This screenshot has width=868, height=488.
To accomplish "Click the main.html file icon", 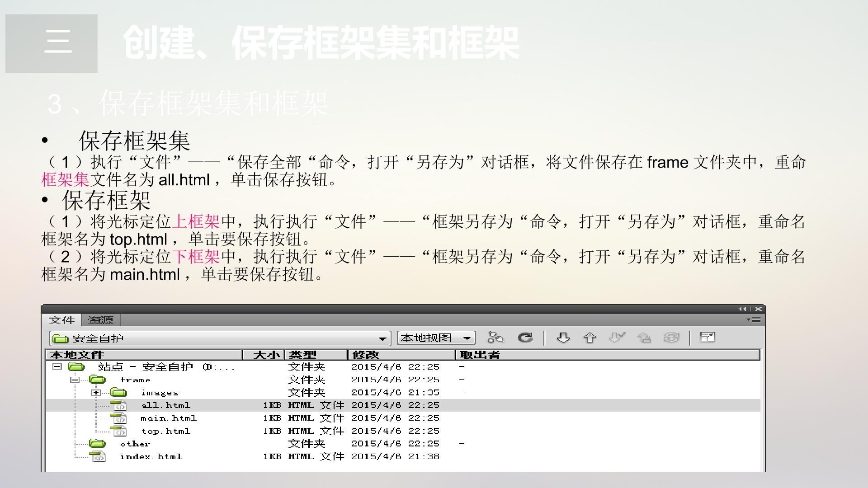I will 119,418.
